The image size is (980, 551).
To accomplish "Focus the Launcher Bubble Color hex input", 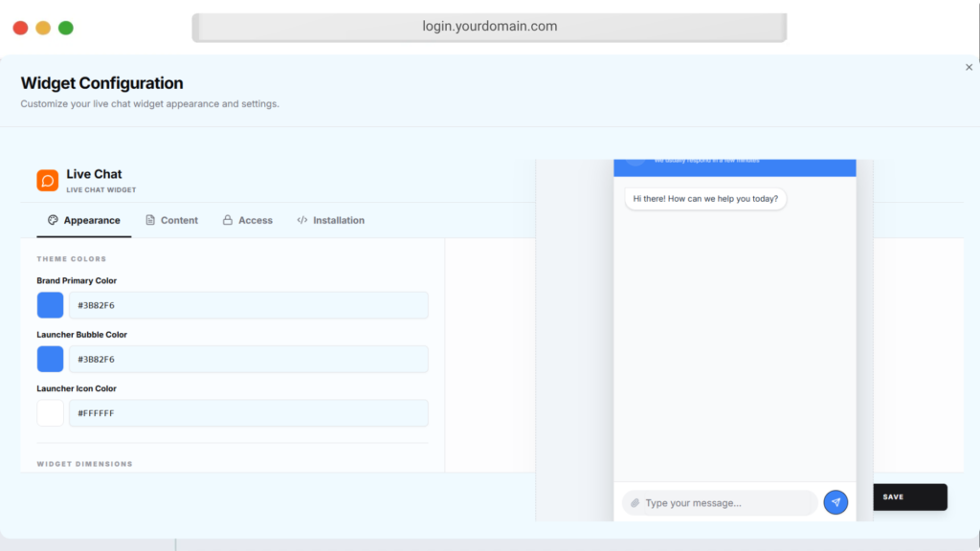I will pos(248,359).
